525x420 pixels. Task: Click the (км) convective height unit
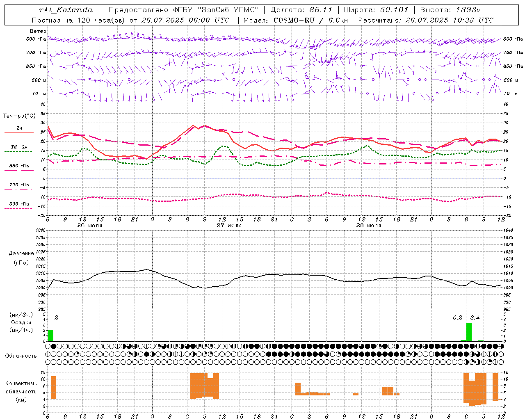tap(21, 399)
